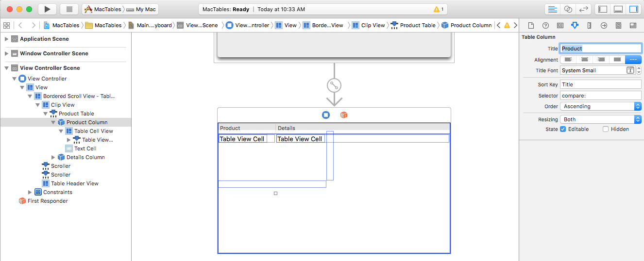Image resolution: width=644 pixels, height=261 pixels.
Task: Click the Sort Key field
Action: pyautogui.click(x=601, y=84)
